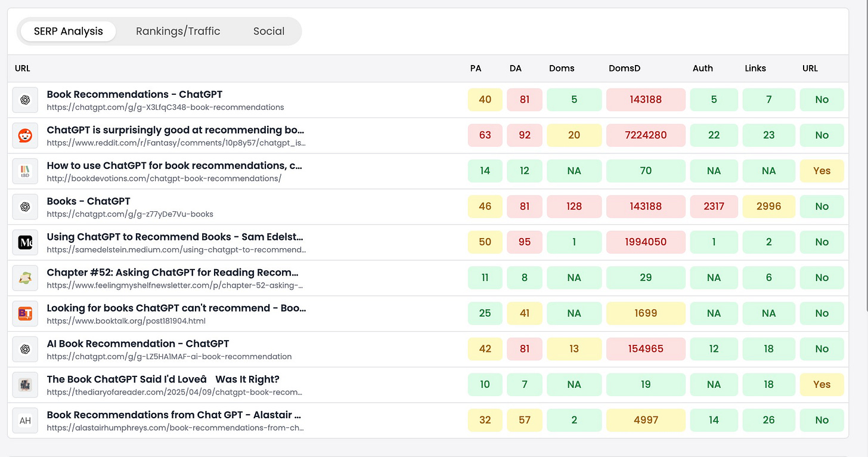868x457 pixels.
Task: Click the DA value 41 cell
Action: coord(525,313)
